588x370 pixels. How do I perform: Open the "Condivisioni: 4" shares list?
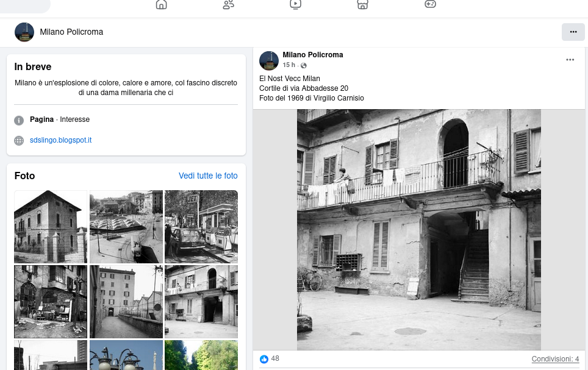point(555,359)
